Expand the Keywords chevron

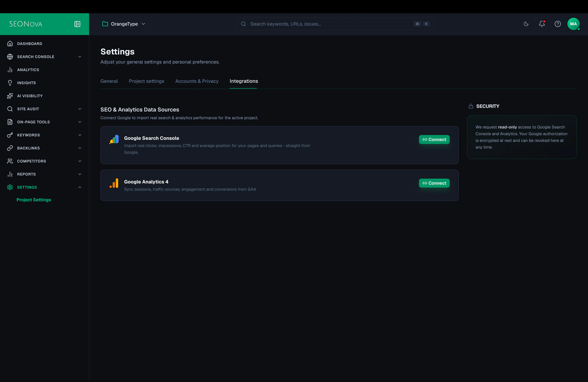click(x=80, y=135)
